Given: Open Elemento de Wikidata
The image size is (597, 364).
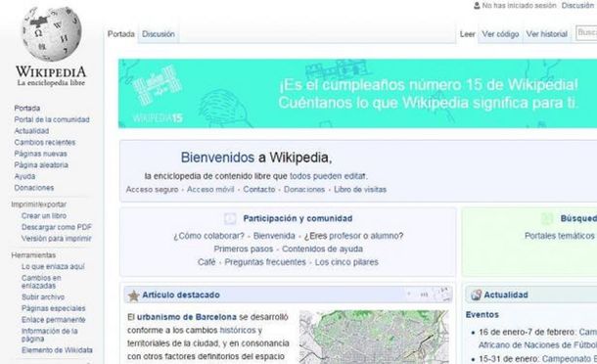Looking at the screenshot, I should (x=57, y=350).
